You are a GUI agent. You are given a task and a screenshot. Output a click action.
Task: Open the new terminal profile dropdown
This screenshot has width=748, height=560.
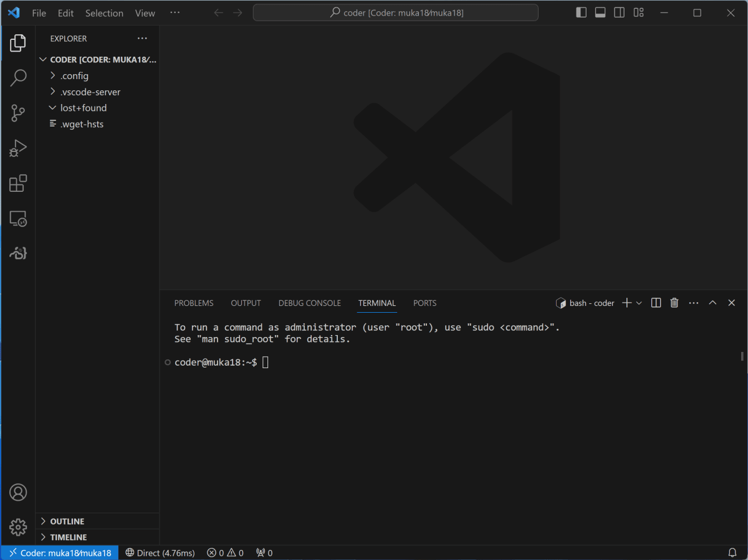point(638,303)
